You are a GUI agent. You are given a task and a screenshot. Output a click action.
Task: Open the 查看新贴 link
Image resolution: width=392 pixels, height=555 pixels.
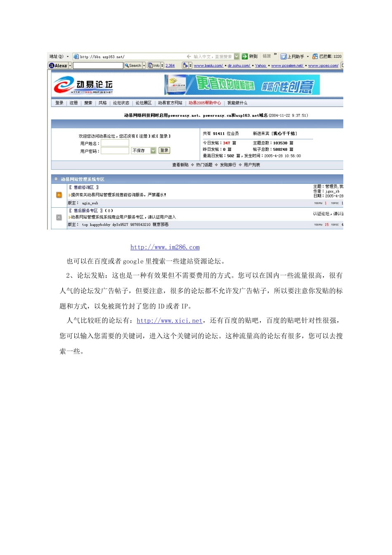(x=180, y=165)
